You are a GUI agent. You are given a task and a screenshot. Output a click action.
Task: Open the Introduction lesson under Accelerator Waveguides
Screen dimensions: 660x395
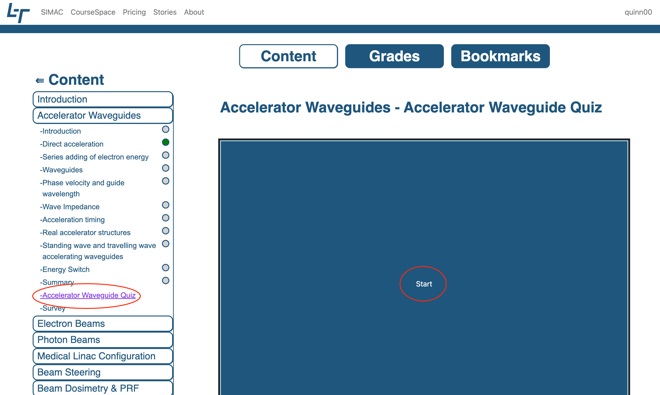(x=61, y=131)
